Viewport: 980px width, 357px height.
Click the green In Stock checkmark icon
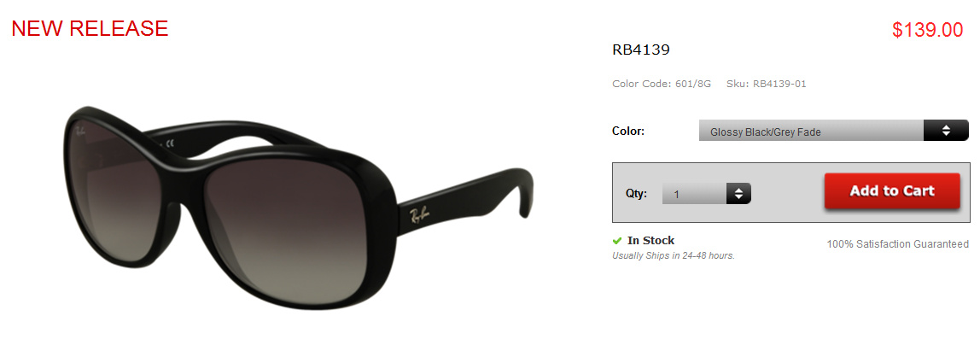(x=617, y=241)
